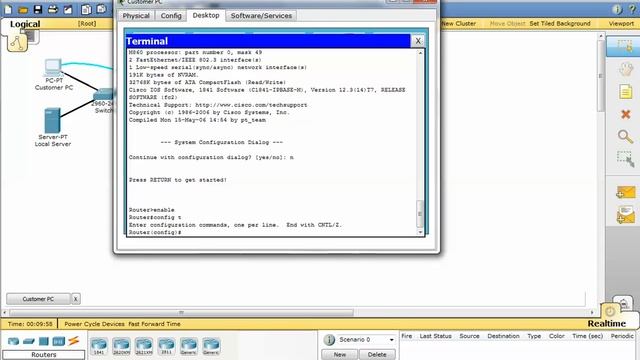Image resolution: width=640 pixels, height=360 pixels.
Task: Click the Time: 00:09:58 clock display
Action: 30,324
